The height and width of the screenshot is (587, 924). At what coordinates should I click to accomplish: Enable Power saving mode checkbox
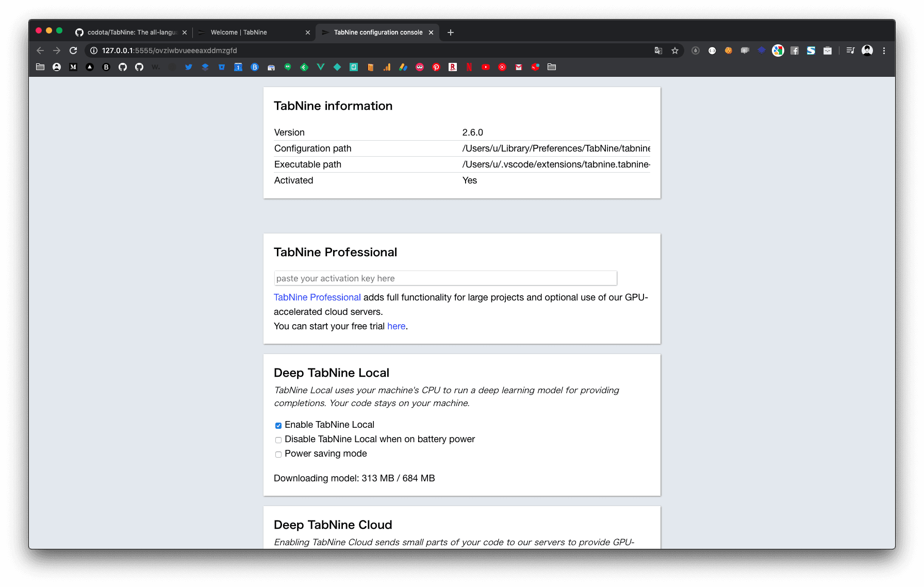point(278,455)
